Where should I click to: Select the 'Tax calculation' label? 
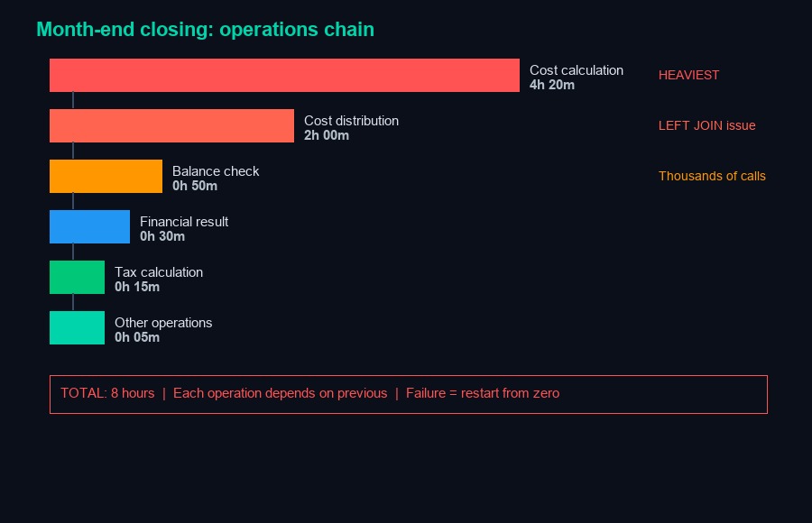click(159, 272)
